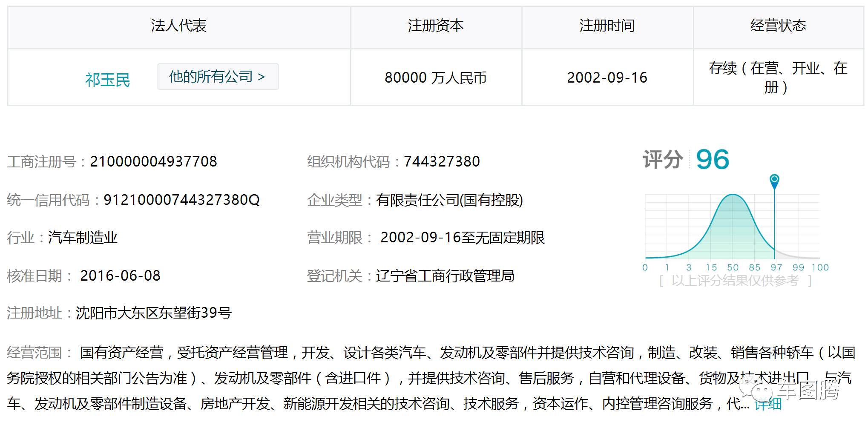Click the 评分 heading label
This screenshot has height=428, width=868.
click(663, 160)
